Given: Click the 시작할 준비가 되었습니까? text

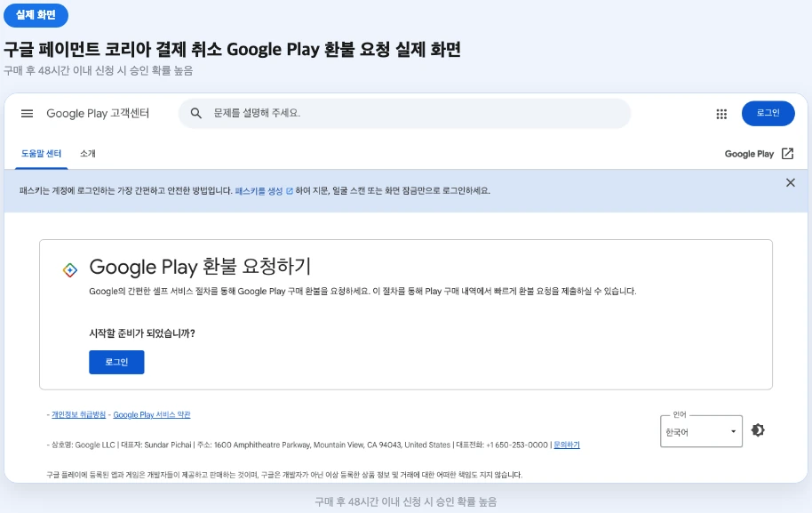Looking at the screenshot, I should click(142, 333).
